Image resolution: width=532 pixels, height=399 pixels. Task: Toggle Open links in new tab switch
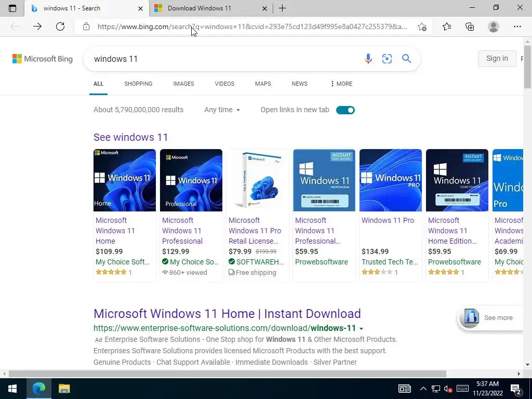[345, 110]
